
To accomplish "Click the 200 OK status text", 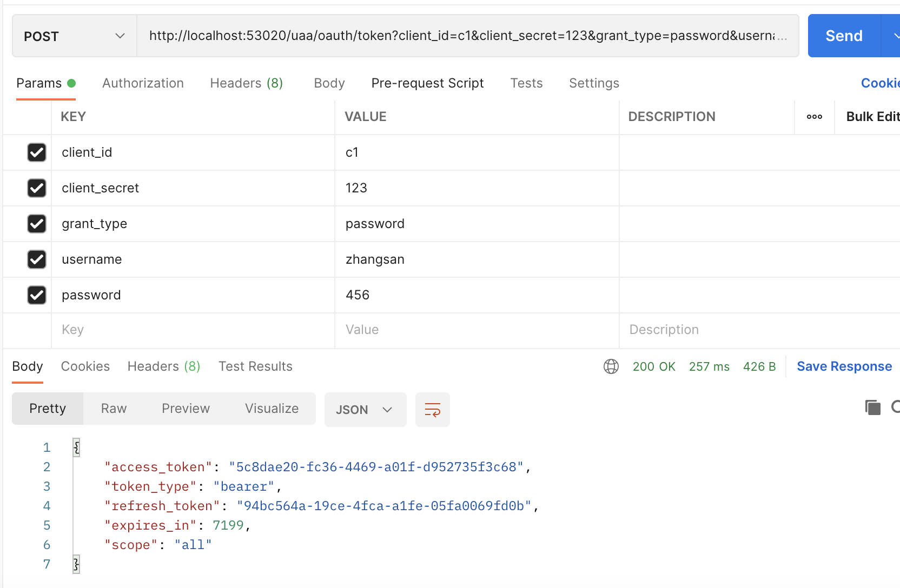I will pos(654,366).
